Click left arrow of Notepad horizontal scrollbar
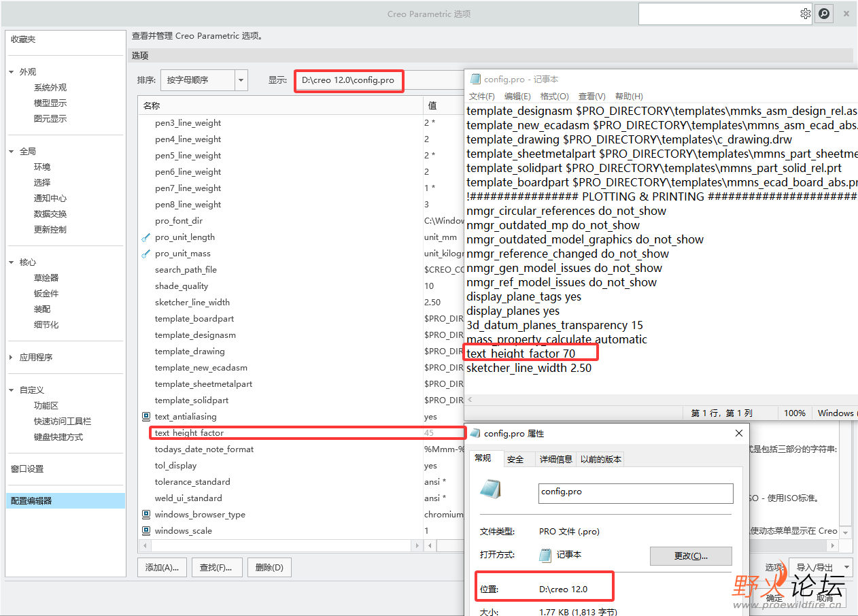Screen dimensions: 858x616 coord(470,400)
